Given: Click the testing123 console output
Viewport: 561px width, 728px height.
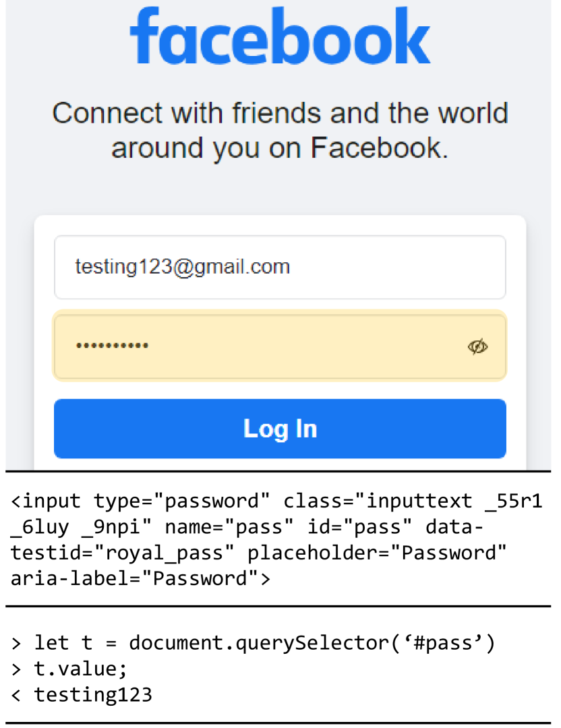Looking at the screenshot, I should 93,694.
